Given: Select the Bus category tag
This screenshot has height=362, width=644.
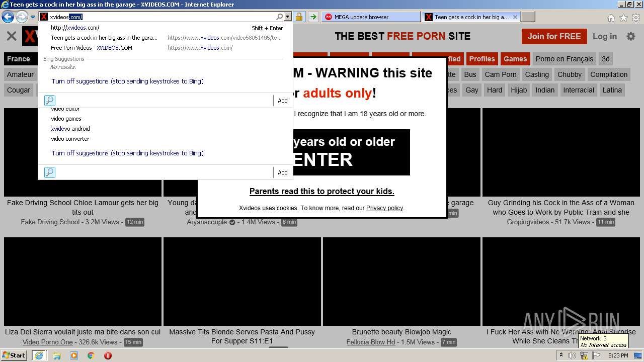Looking at the screenshot, I should click(x=470, y=74).
